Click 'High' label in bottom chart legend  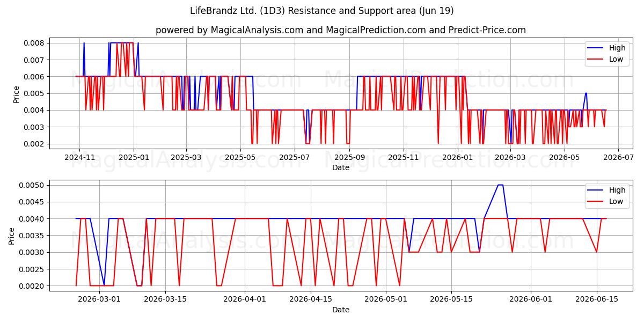617,190
